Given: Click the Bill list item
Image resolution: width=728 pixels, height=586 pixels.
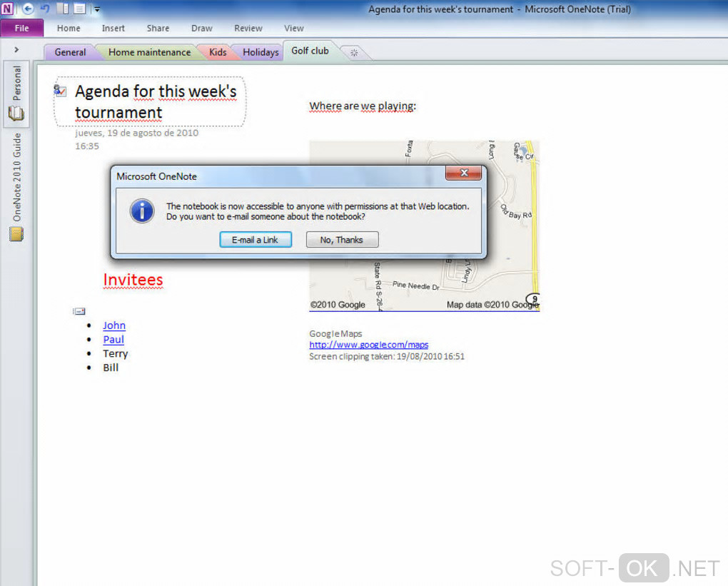Looking at the screenshot, I should (x=111, y=368).
